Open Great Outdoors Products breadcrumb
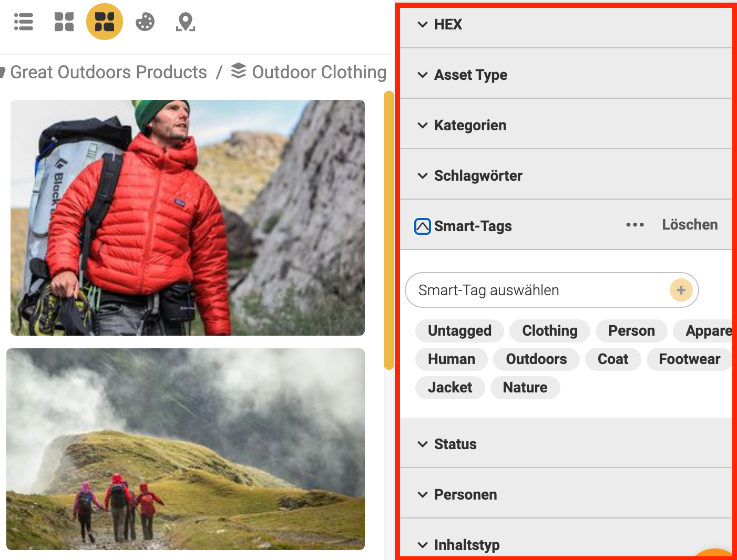 tap(108, 72)
